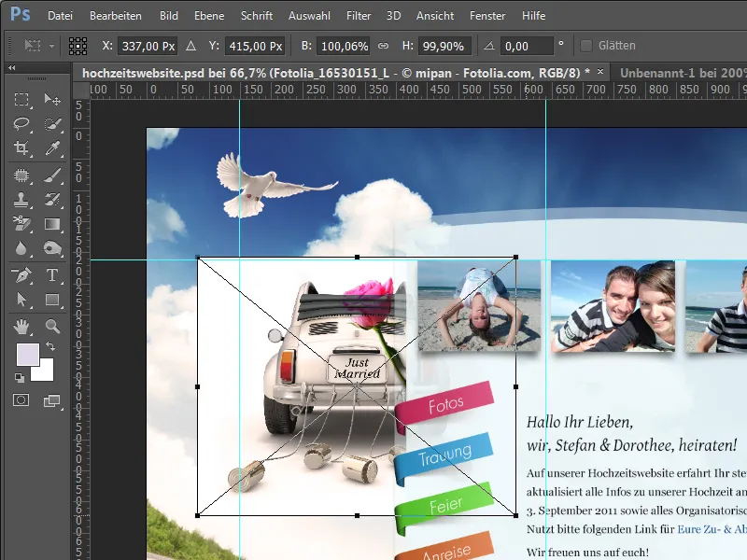Click the Photoshop Ps logo
Viewport: 747px width, 560px height.
(x=20, y=14)
